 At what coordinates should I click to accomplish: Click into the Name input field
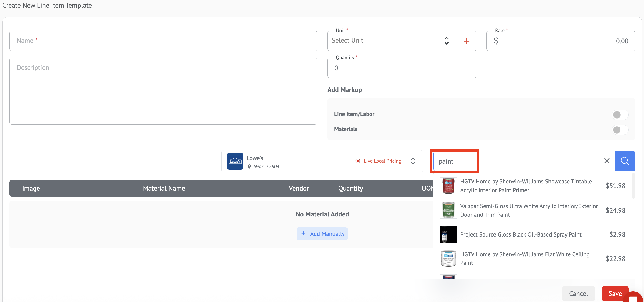pos(163,41)
